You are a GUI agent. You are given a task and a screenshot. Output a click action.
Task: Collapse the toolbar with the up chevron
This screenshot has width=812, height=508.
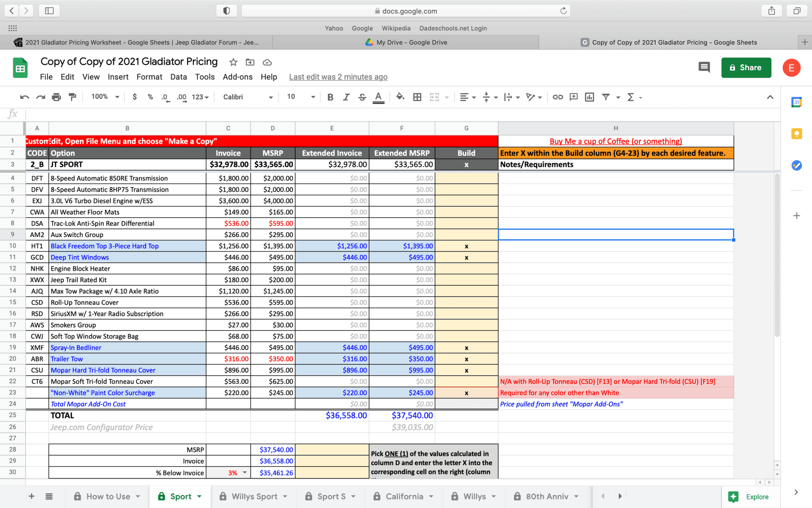[x=770, y=97]
